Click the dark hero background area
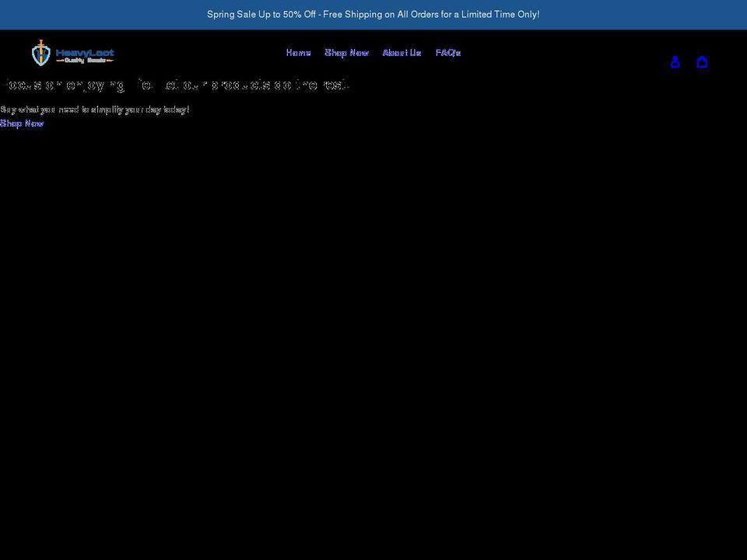 [373, 311]
